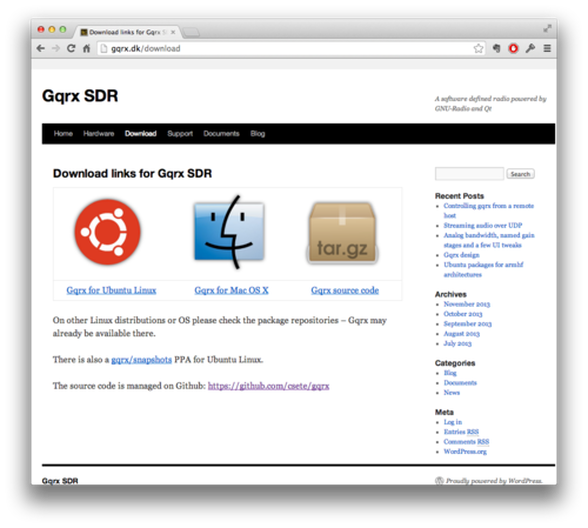588x528 pixels.
Task: Open the Download menu item
Action: click(141, 134)
